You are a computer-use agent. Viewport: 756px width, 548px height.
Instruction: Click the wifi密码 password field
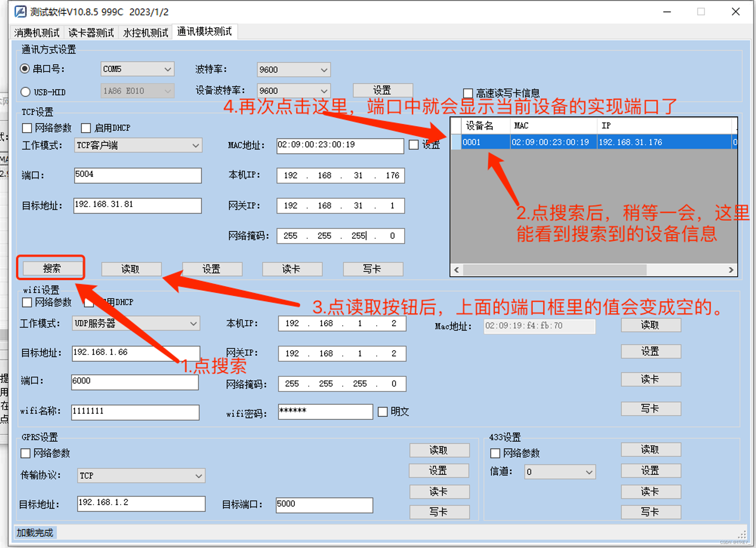[325, 411]
